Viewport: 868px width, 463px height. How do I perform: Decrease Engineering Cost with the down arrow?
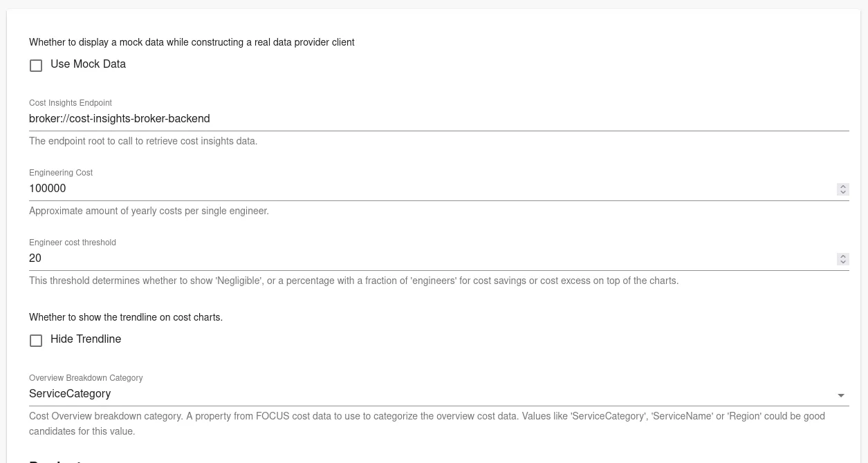click(x=842, y=192)
